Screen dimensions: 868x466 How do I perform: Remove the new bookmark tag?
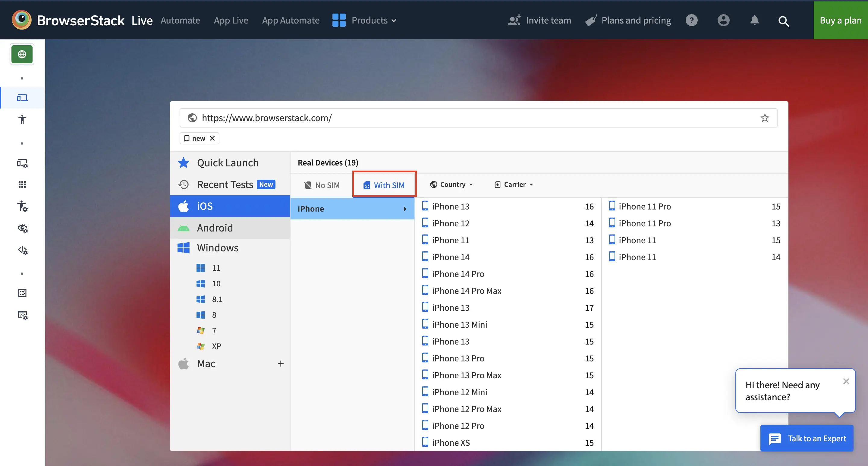click(x=212, y=138)
